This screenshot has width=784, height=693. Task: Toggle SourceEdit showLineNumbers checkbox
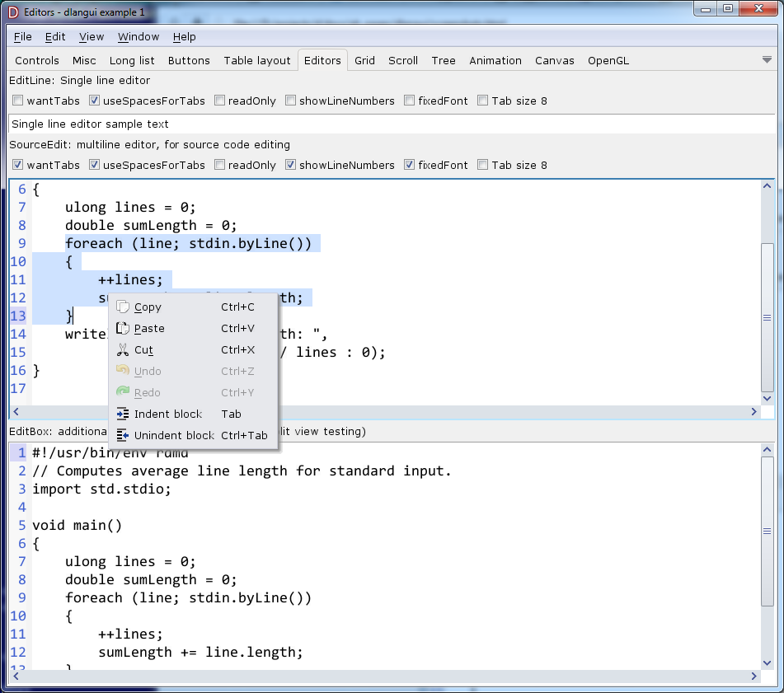point(290,166)
